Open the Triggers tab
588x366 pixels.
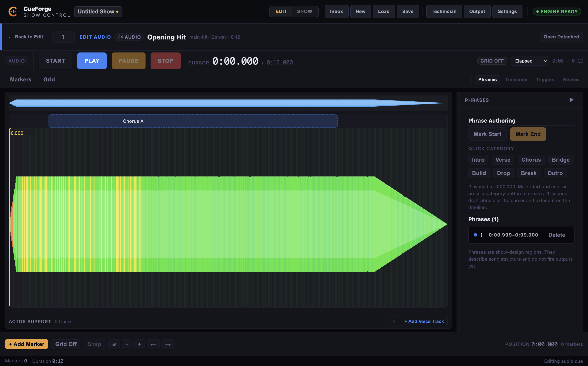545,80
